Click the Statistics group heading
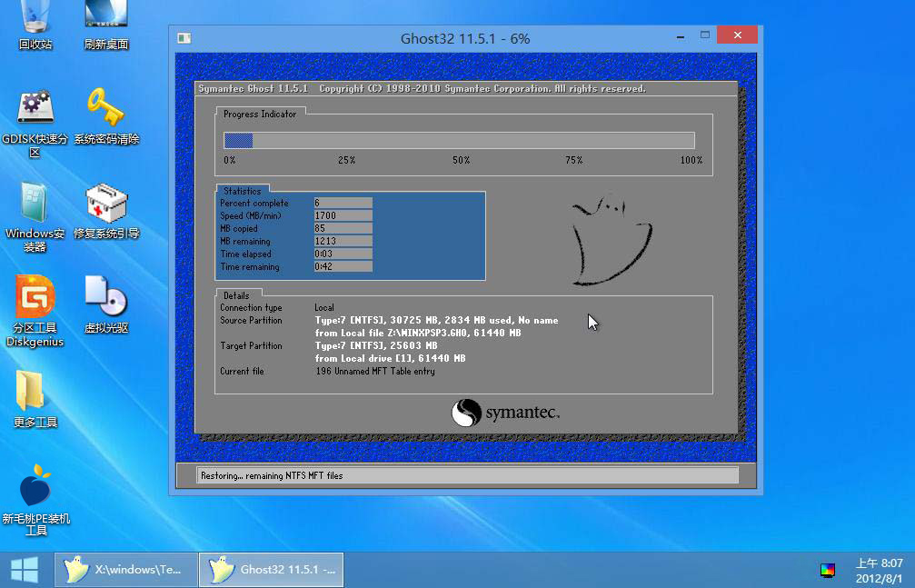This screenshot has width=915, height=588. coord(243,191)
